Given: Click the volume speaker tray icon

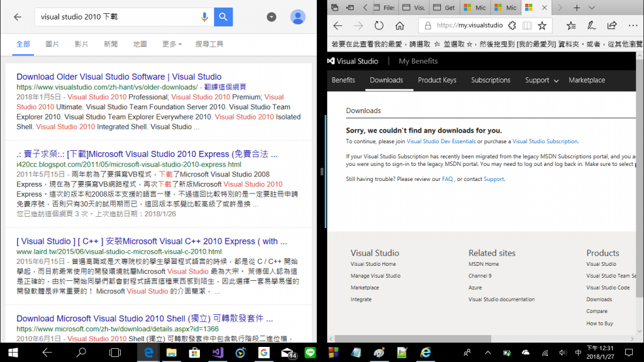Looking at the screenshot, I should point(563,353).
